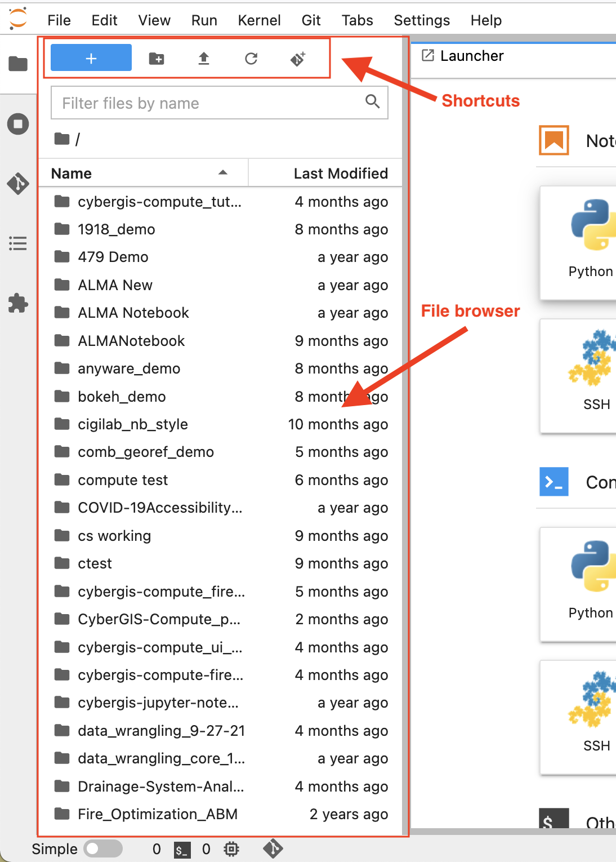Expand the cybergis-compute_tut folder
The image size is (616, 862).
point(160,202)
